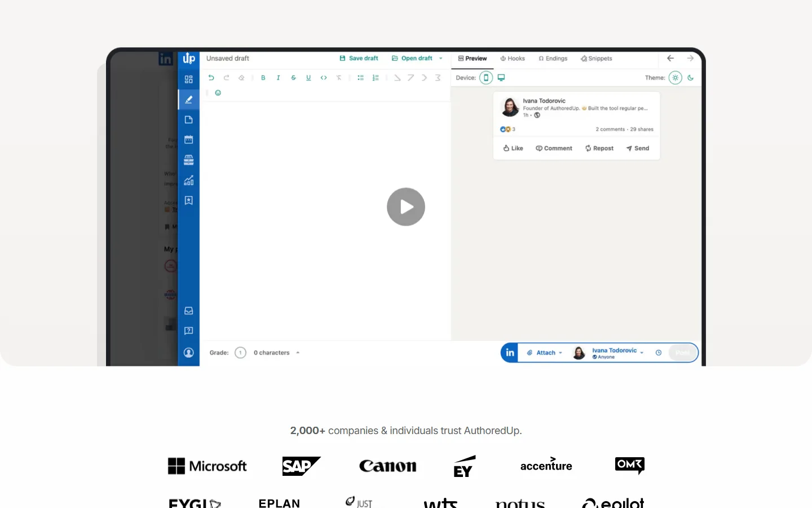Click Like on the preview post
The width and height of the screenshot is (812, 508).
pos(513,148)
